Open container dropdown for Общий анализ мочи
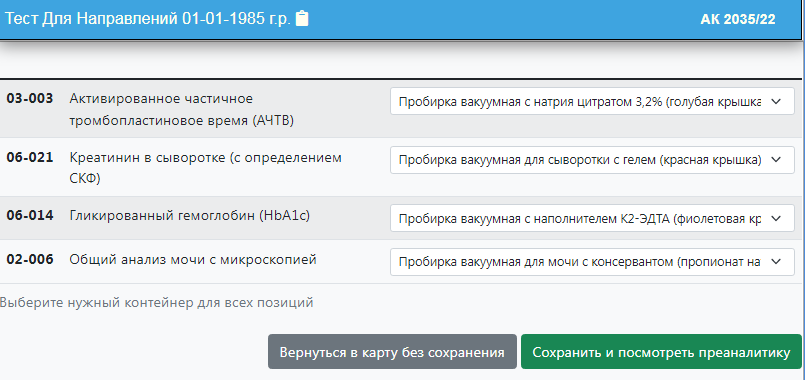The width and height of the screenshot is (805, 380). (592, 262)
